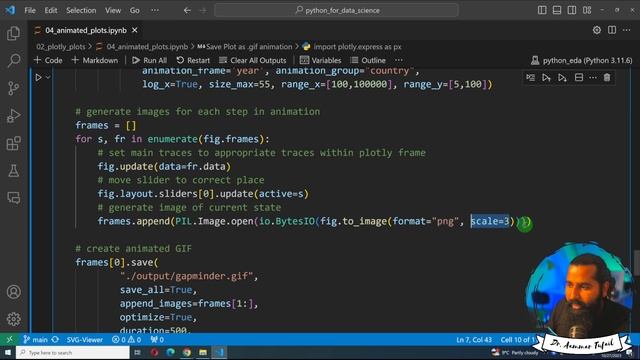
Task: Execute cells above from the cell toolbar
Action: (546, 78)
